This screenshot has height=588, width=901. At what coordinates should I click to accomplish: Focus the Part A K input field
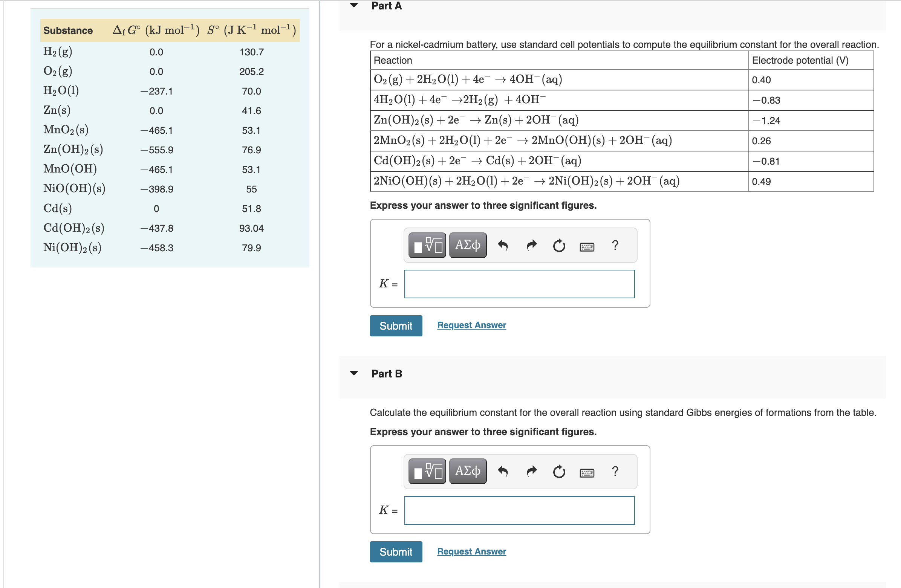(519, 284)
